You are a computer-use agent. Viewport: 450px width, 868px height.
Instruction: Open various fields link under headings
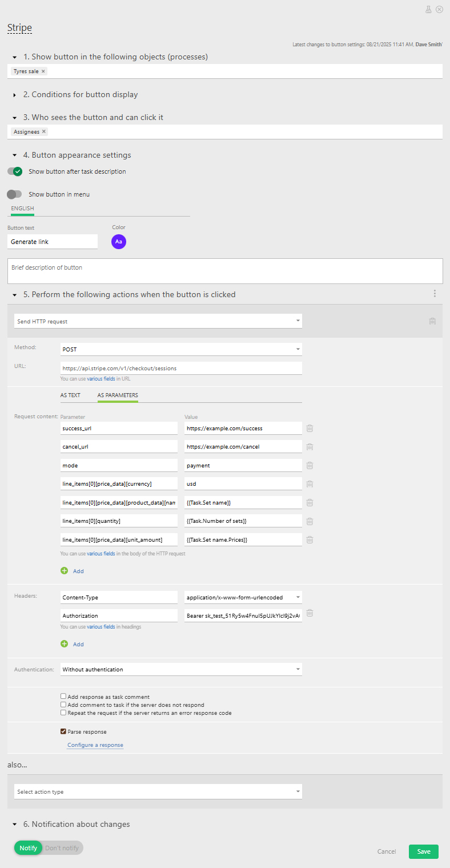click(x=101, y=627)
